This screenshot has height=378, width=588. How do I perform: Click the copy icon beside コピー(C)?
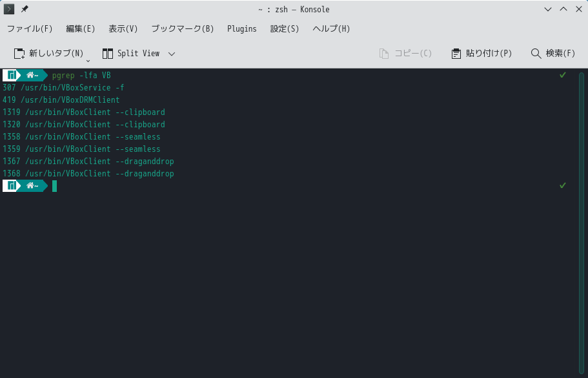384,54
